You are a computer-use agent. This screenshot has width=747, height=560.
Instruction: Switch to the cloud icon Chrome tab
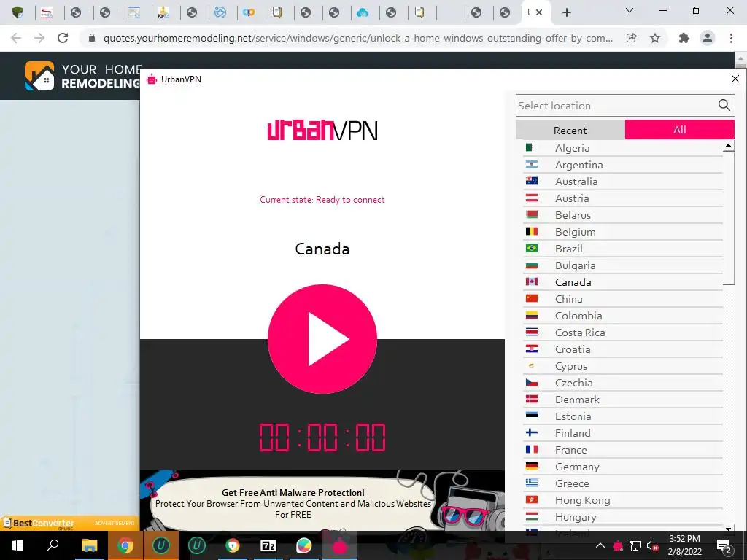(x=363, y=13)
